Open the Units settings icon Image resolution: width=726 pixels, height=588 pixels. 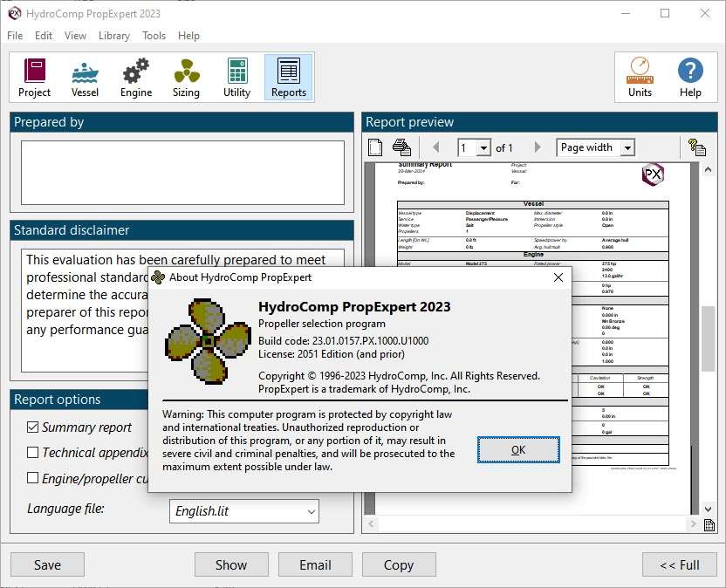pyautogui.click(x=640, y=77)
